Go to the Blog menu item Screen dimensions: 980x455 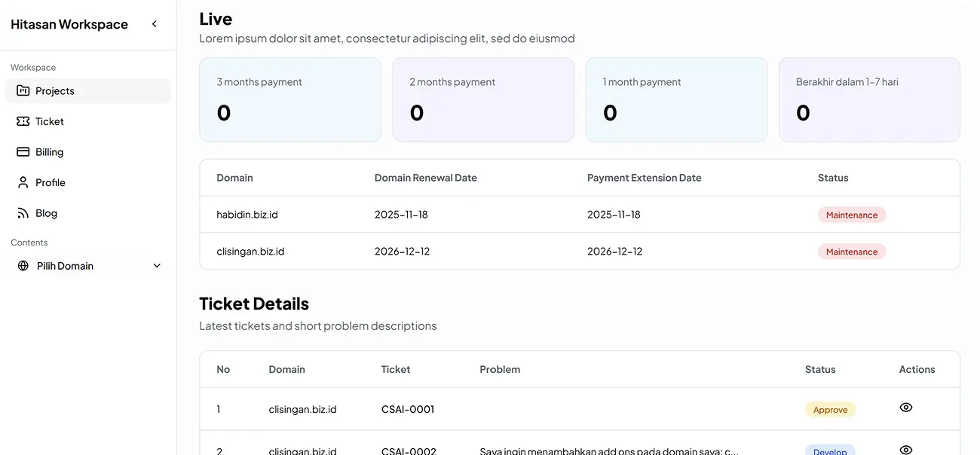47,213
